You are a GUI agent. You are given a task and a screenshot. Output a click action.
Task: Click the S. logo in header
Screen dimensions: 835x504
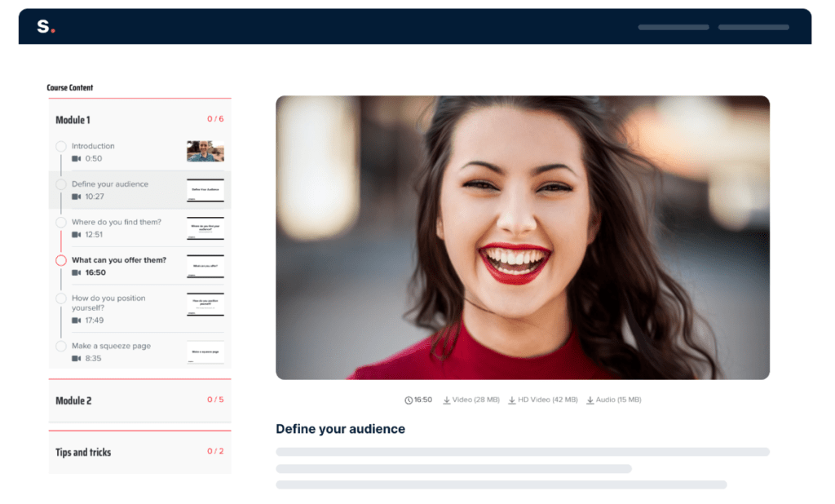pyautogui.click(x=46, y=26)
